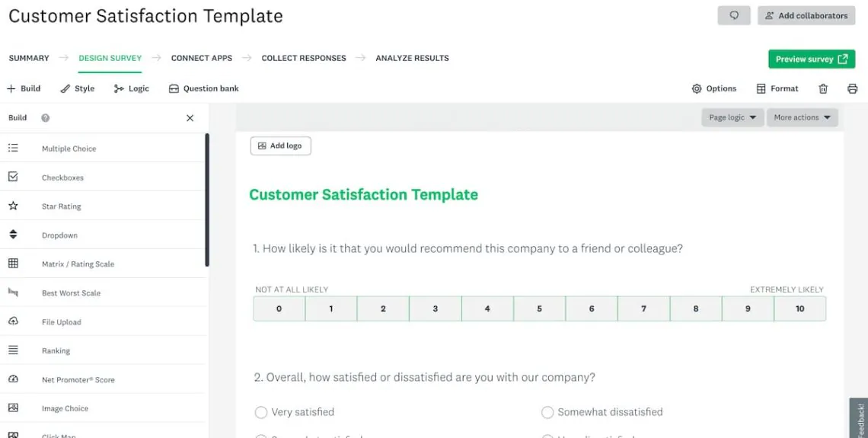The height and width of the screenshot is (438, 868).
Task: Switch to the Collect Responses tab
Action: click(303, 58)
